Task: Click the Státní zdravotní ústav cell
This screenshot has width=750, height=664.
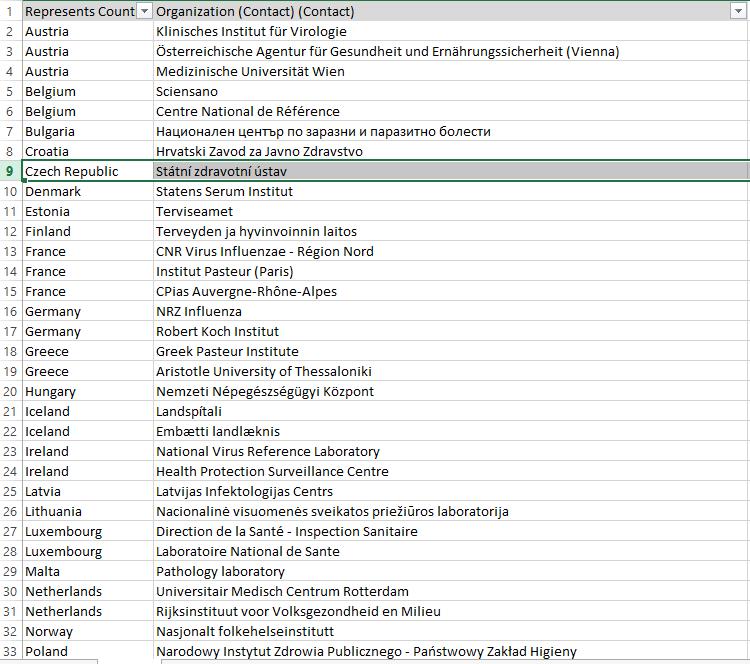Action: (451, 171)
